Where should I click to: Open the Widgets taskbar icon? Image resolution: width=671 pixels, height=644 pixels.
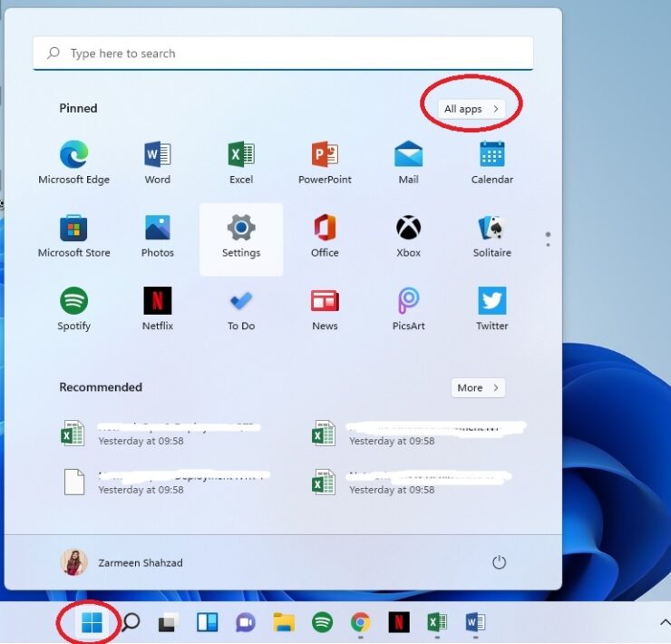(x=207, y=622)
